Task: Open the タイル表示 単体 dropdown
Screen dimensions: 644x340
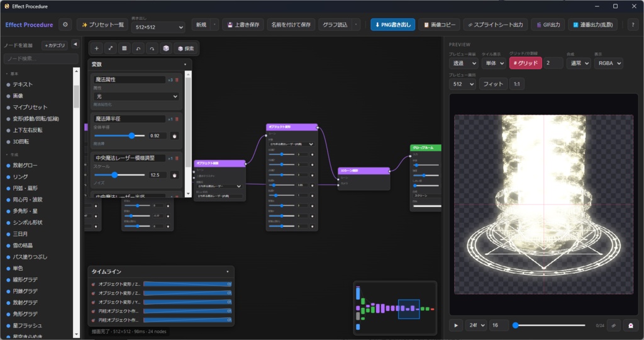Action: [494, 63]
